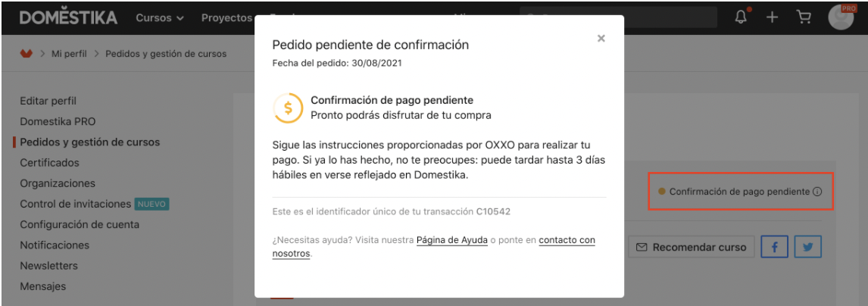Open Mensajes in sidebar
Image resolution: width=868 pixels, height=306 pixels.
(x=43, y=286)
